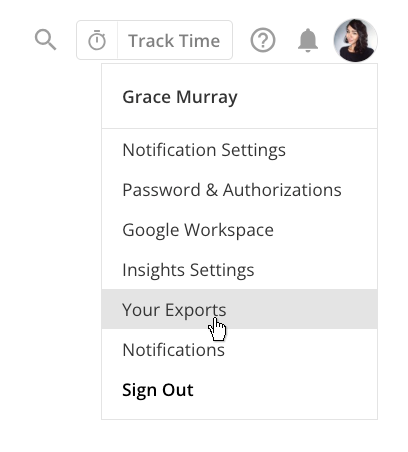Open Notification Settings

[239, 150]
